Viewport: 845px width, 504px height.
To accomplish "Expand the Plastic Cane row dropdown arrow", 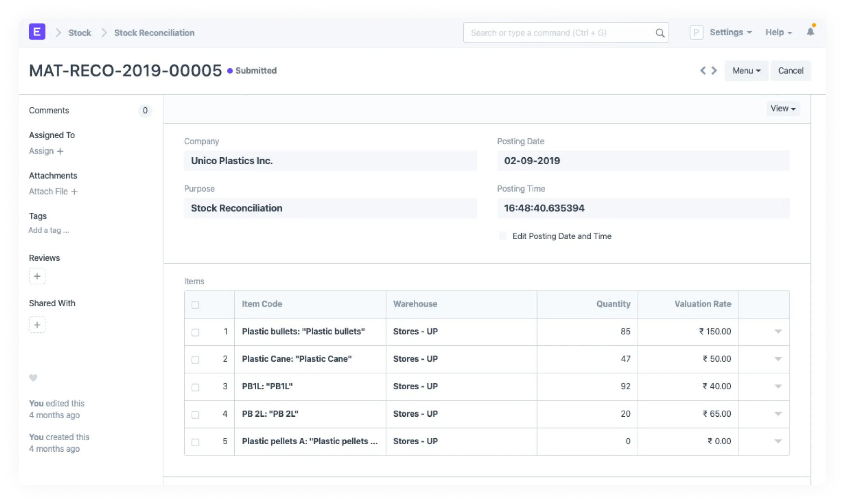I will coord(778,359).
